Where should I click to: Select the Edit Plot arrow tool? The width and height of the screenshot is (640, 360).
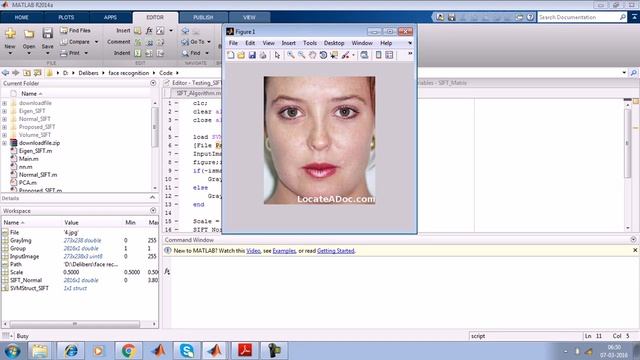[278, 55]
